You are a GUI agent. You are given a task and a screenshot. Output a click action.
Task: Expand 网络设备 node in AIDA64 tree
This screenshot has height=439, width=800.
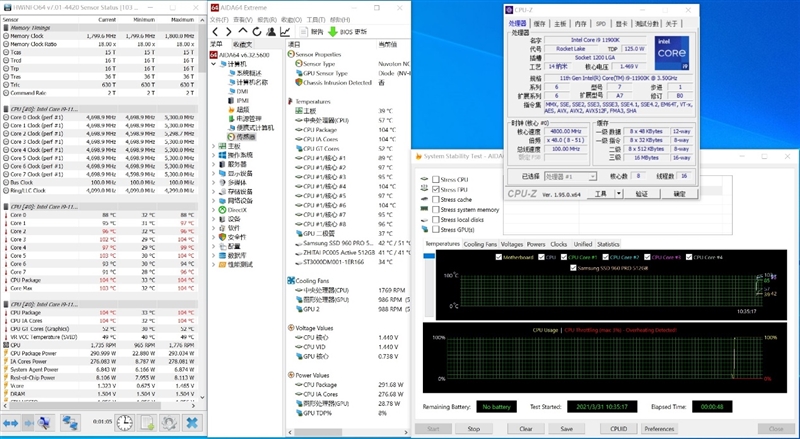(213, 201)
